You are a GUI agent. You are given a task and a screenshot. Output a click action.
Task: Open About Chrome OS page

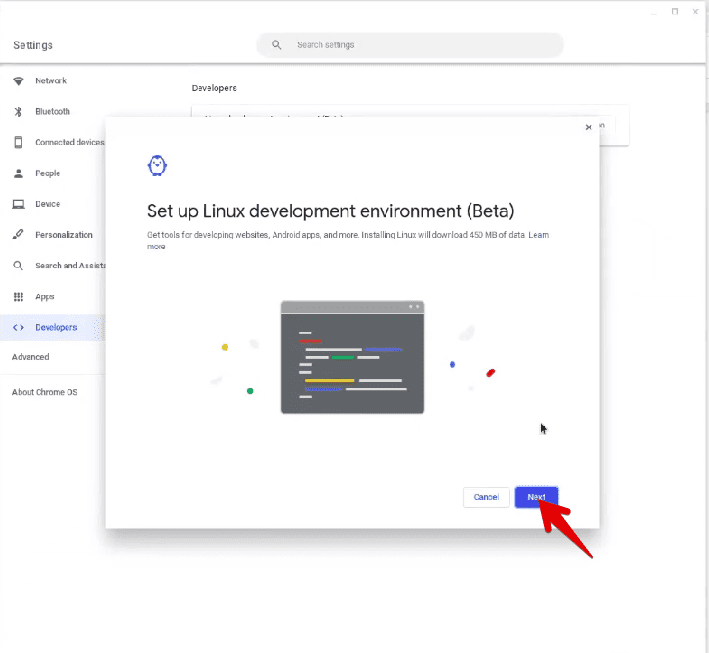point(44,392)
